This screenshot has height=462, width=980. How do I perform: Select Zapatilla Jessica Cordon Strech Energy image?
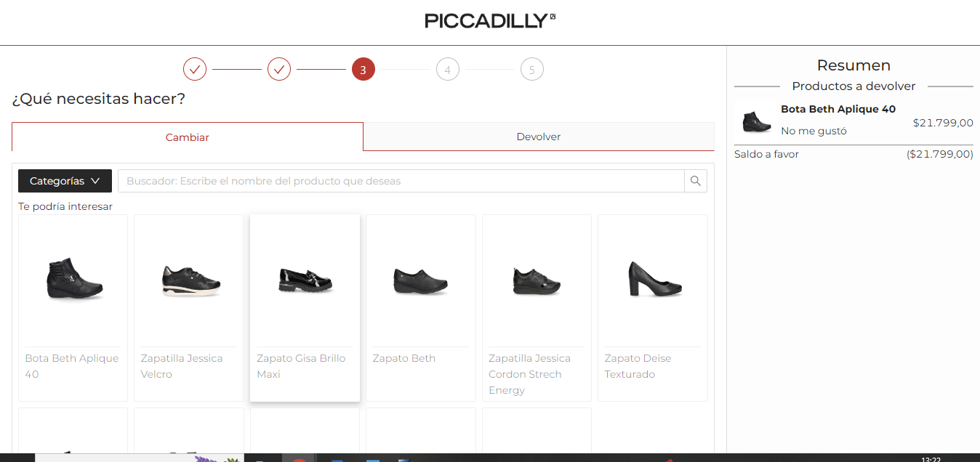click(x=537, y=280)
